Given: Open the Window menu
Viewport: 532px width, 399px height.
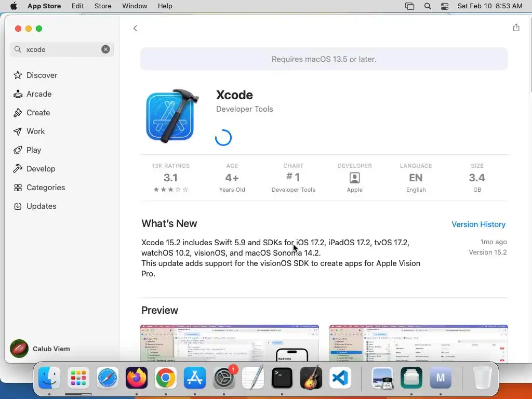Looking at the screenshot, I should pyautogui.click(x=135, y=6).
